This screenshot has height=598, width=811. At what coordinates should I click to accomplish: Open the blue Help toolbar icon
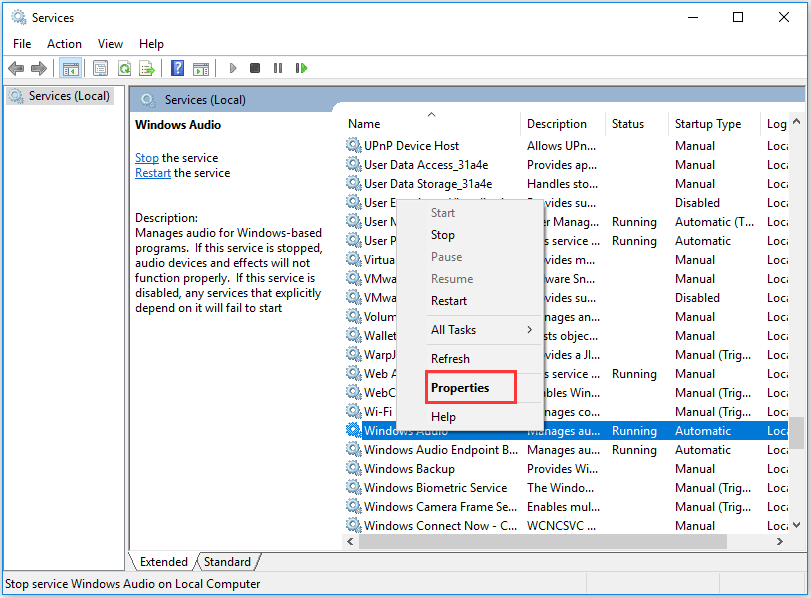pos(177,68)
